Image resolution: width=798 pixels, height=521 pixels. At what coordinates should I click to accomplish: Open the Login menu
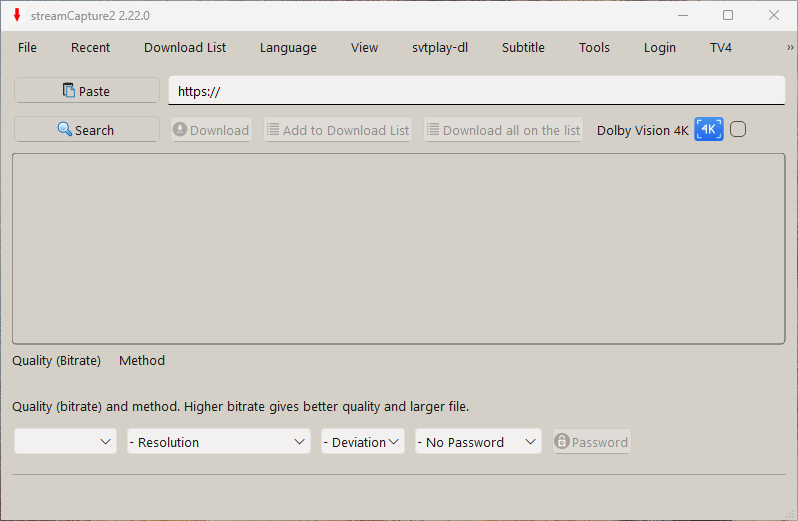tap(660, 47)
